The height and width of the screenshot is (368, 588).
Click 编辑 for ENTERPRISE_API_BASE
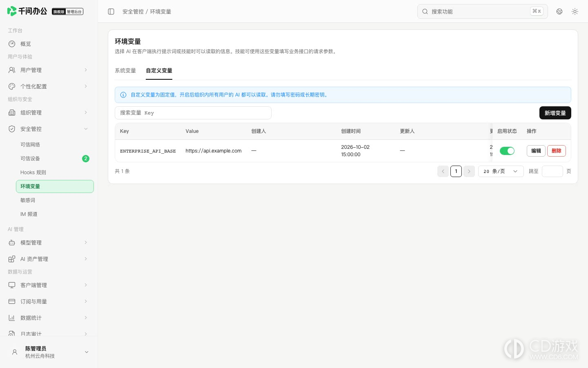pyautogui.click(x=536, y=151)
